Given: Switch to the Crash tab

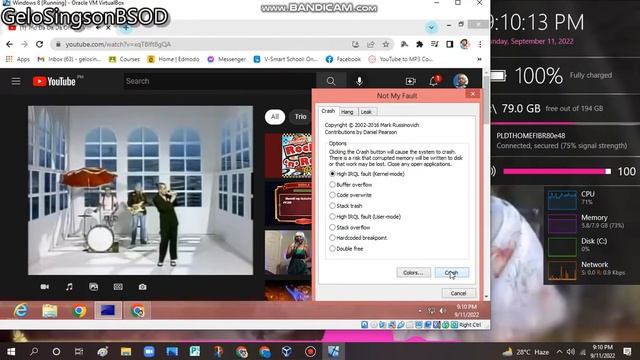Looking at the screenshot, I should click(328, 111).
